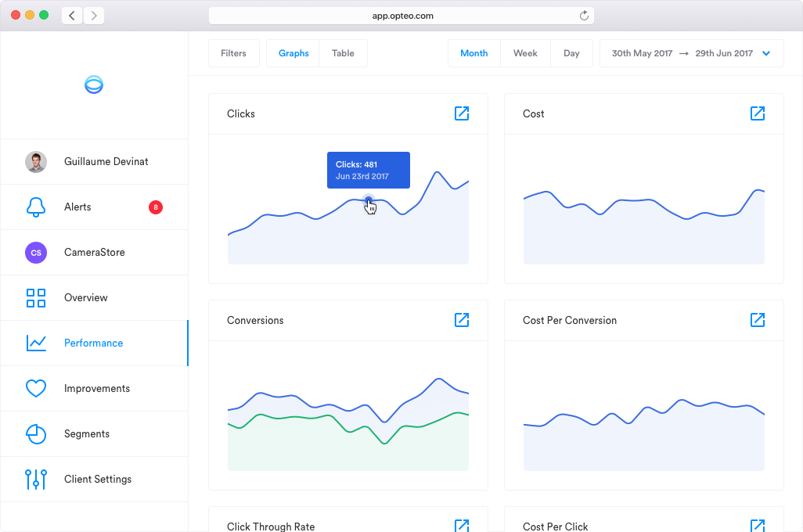Screen dimensions: 803x532
Task: Click the Cost Per Conversion title
Action: click(x=570, y=320)
